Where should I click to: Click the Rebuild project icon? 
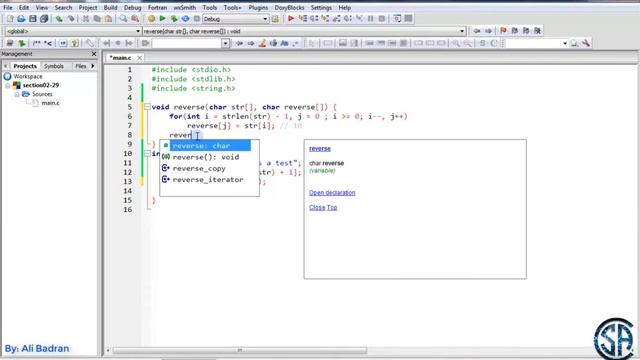[185, 19]
